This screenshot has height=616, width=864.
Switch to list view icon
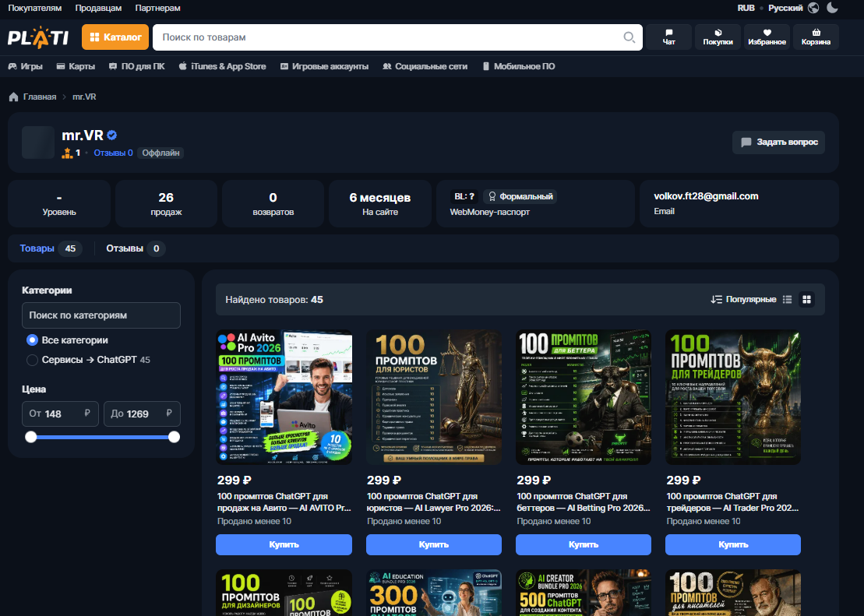pos(787,299)
